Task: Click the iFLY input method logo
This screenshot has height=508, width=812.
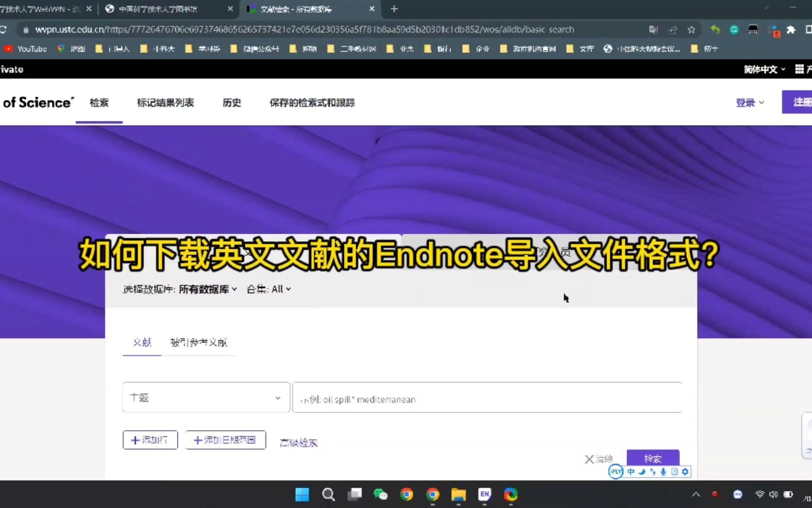Action: [616, 471]
